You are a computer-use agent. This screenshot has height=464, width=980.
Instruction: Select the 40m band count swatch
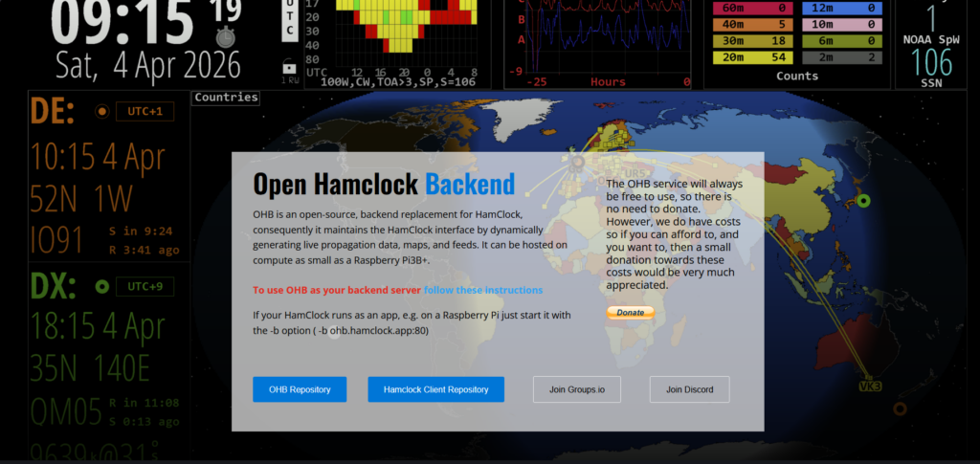tap(752, 24)
